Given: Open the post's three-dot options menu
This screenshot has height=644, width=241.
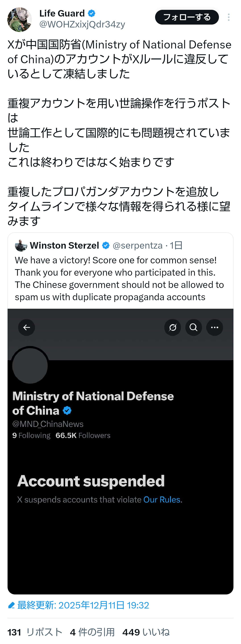Looking at the screenshot, I should [x=229, y=17].
